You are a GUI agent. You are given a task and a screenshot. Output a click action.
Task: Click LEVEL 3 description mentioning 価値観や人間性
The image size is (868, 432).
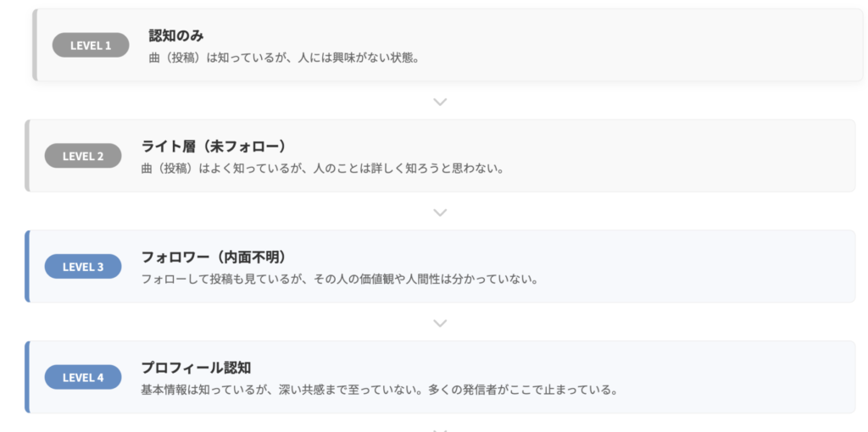340,279
